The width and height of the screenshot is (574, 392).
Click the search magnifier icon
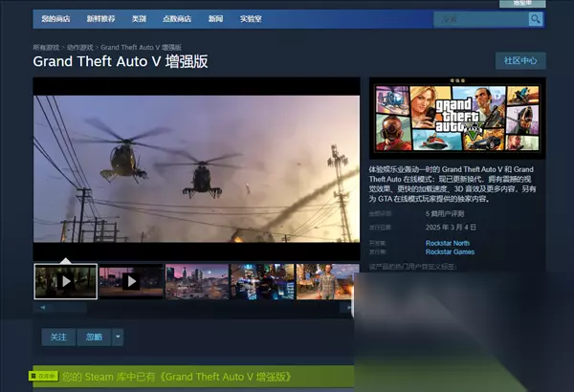(535, 19)
